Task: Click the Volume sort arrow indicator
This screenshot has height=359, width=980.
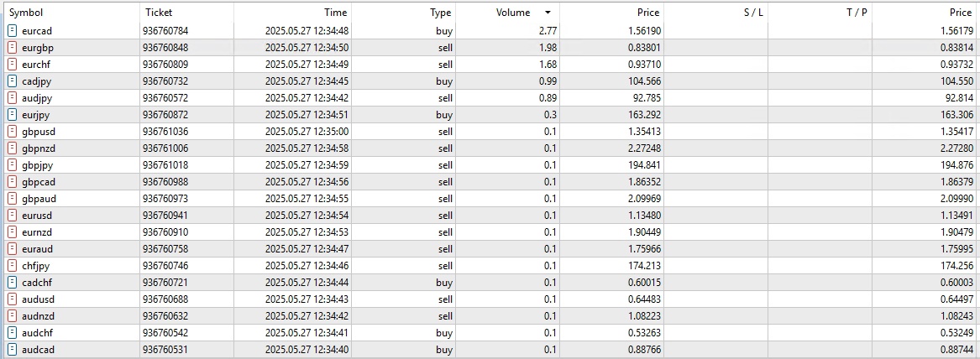Action: 548,13
